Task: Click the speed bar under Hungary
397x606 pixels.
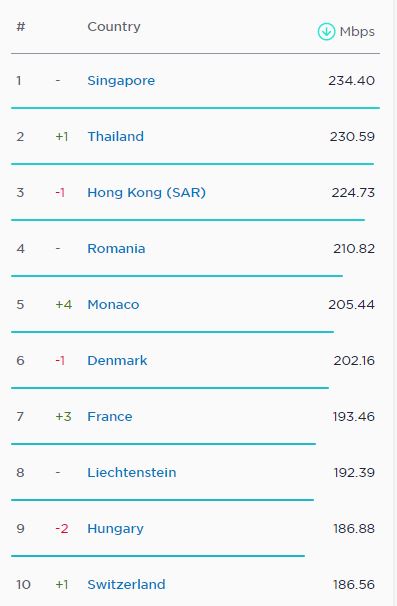Action: 158,556
